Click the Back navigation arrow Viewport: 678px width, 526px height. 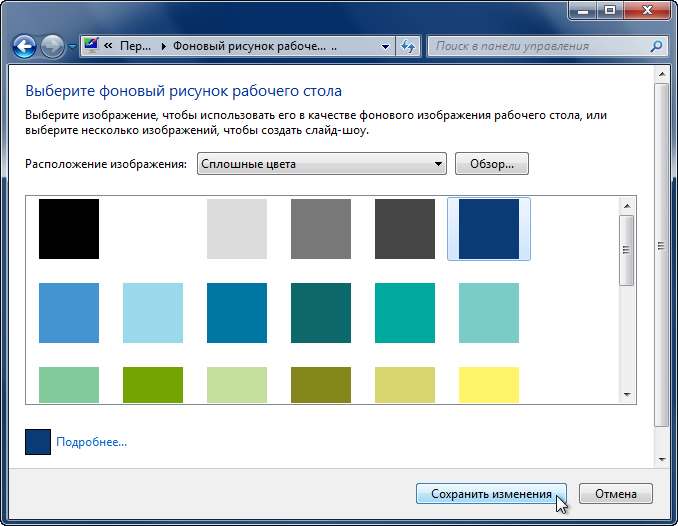point(24,46)
